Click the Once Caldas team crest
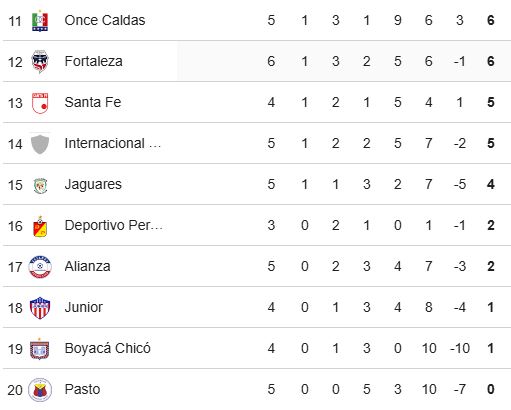The height and width of the screenshot is (410, 511). [40, 21]
